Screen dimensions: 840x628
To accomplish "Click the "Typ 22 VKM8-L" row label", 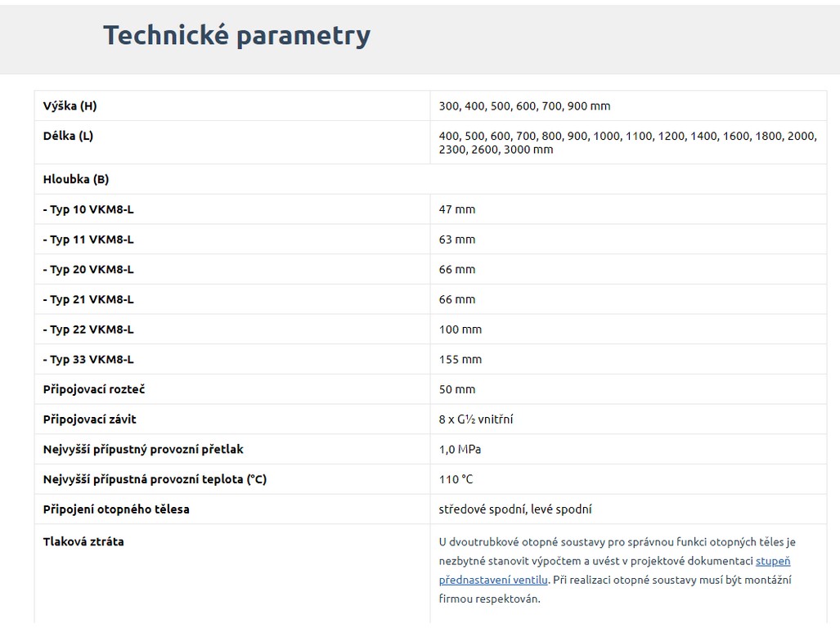I will point(88,330).
